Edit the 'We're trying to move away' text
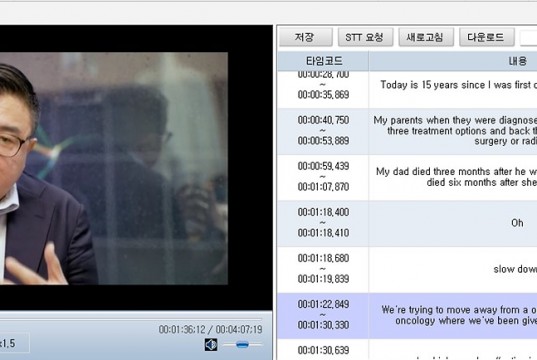Viewport: 537px width, 360px height. [x=459, y=315]
